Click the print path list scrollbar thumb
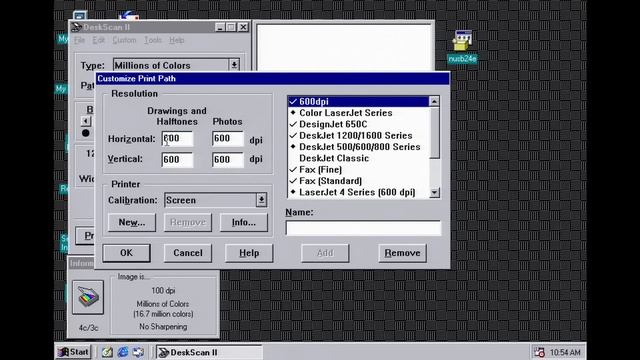This screenshot has width=640, height=360. click(434, 132)
